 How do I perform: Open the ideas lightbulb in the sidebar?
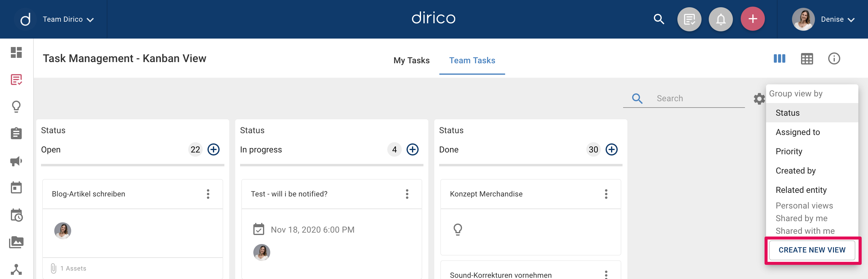pyautogui.click(x=16, y=107)
